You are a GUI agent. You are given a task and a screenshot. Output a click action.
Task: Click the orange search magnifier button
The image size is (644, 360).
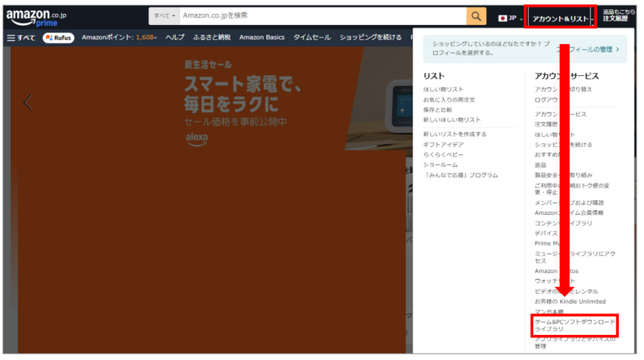coord(476,16)
